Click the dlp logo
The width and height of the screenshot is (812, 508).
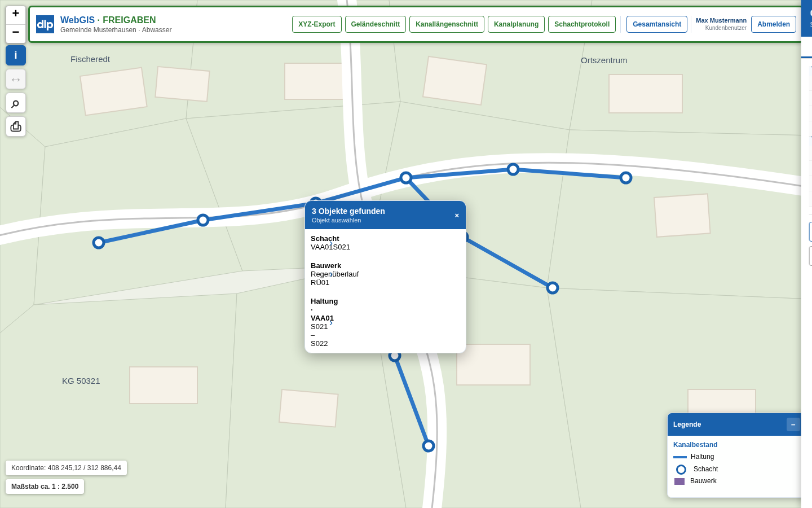tap(45, 24)
